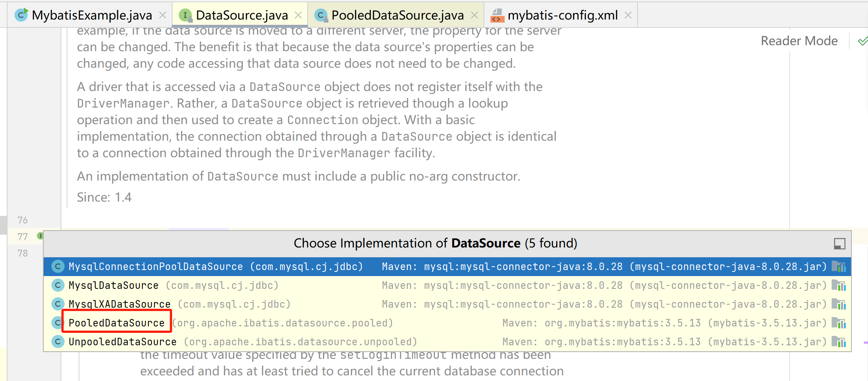The image size is (868, 381).
Task: Choose MysqlConnectionPoolDataSource implementation
Action: coord(156,267)
